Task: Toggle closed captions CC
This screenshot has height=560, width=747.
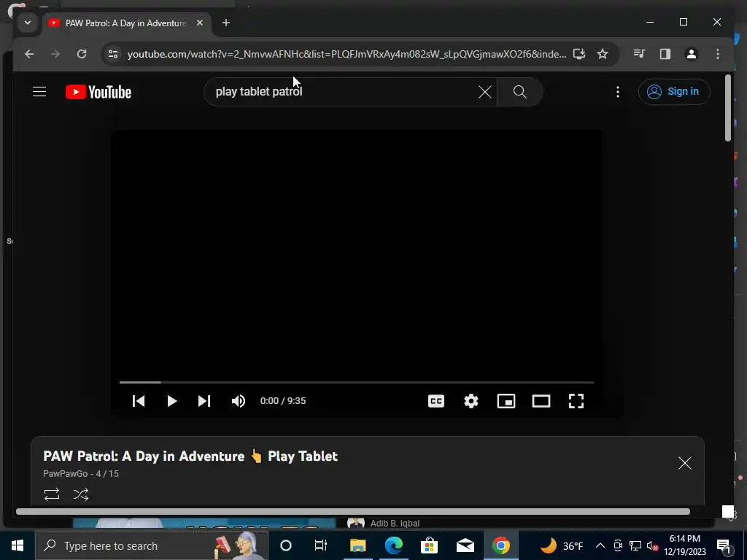Action: click(436, 401)
